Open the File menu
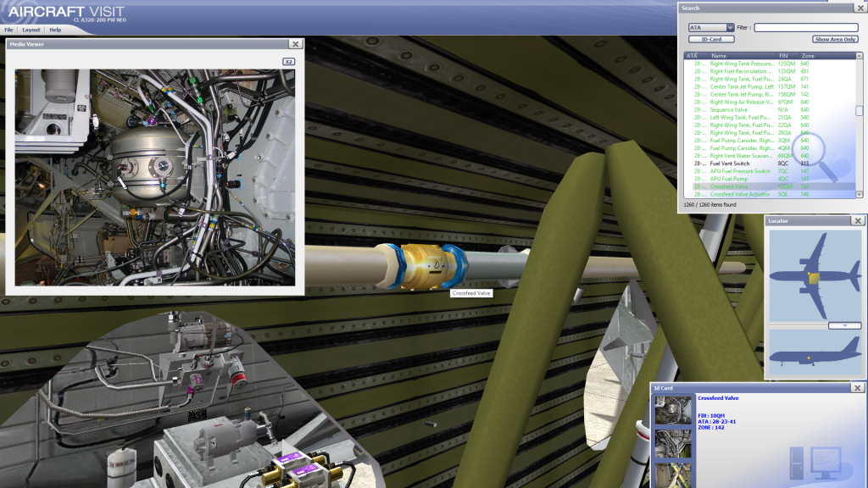The height and width of the screenshot is (488, 868). click(x=8, y=30)
